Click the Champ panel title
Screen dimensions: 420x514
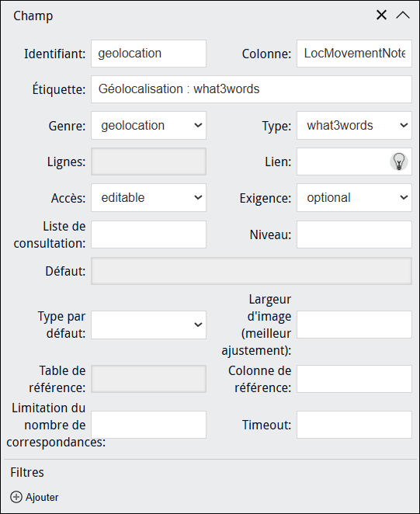(33, 16)
